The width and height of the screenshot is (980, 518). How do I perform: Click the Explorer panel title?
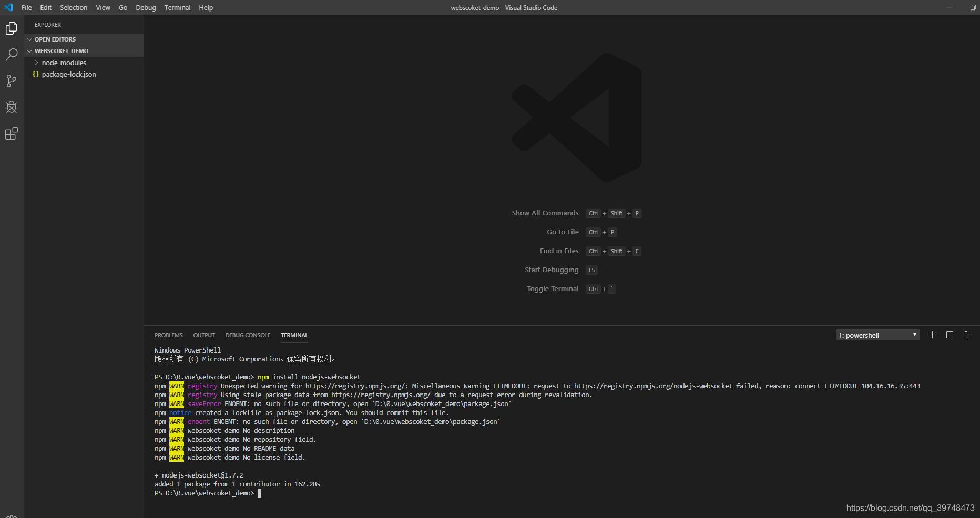click(48, 25)
